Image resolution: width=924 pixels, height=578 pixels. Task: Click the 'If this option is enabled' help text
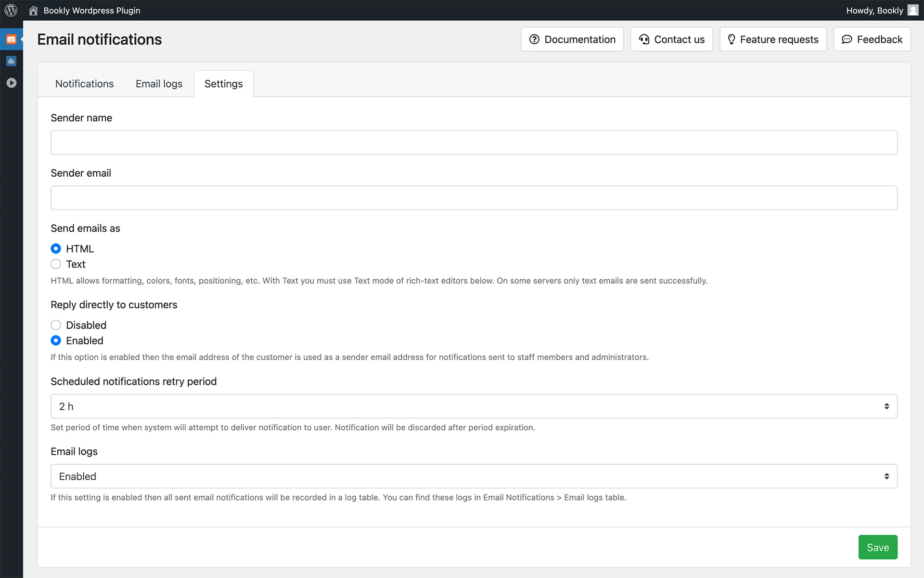coord(349,357)
